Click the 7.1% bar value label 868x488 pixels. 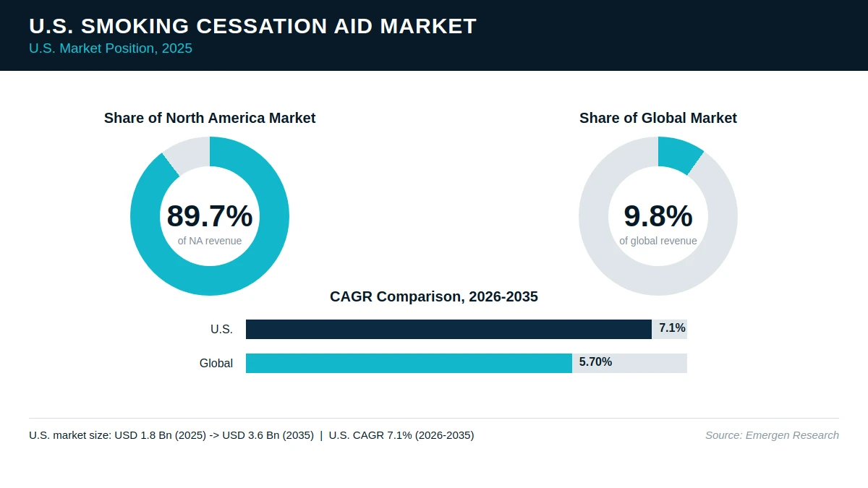pyautogui.click(x=672, y=328)
